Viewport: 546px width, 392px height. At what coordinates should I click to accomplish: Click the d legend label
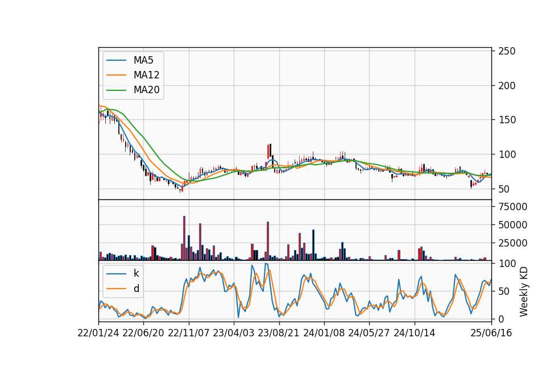[136, 289]
